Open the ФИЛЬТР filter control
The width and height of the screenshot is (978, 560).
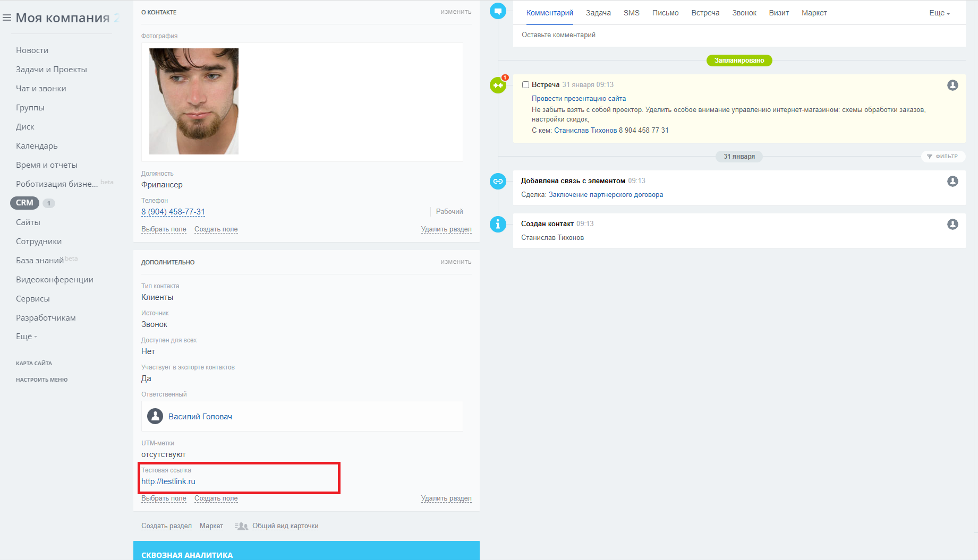coord(942,157)
